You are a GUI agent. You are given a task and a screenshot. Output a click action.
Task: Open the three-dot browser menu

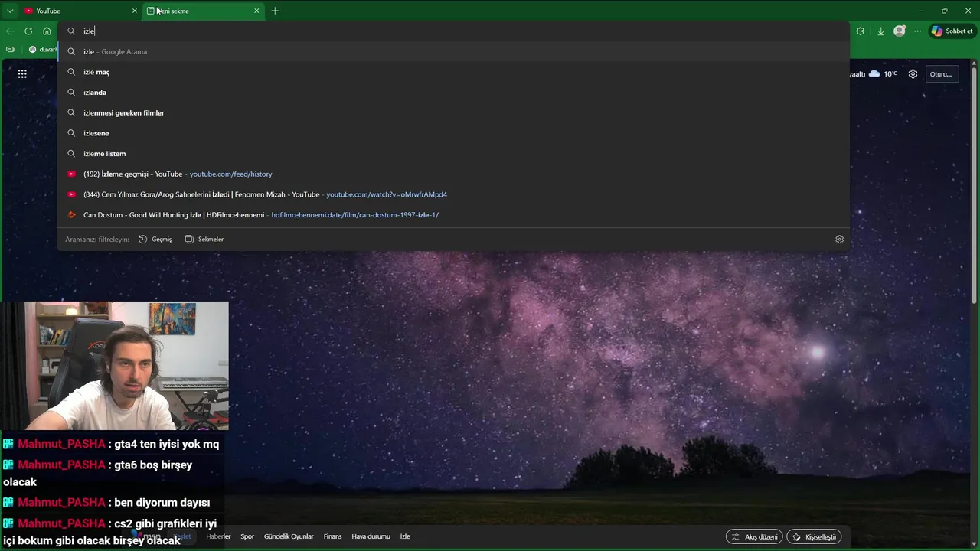pos(917,31)
